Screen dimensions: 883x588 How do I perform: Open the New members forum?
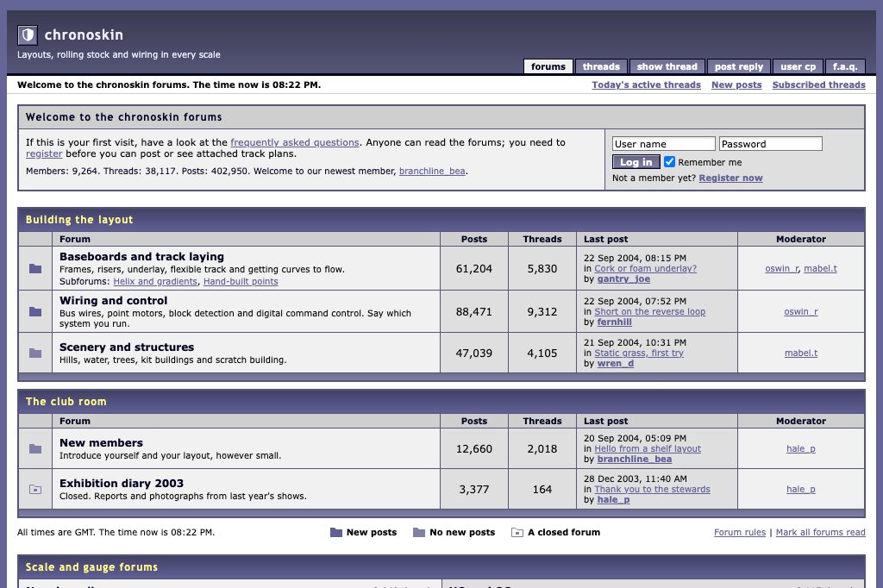(x=102, y=442)
